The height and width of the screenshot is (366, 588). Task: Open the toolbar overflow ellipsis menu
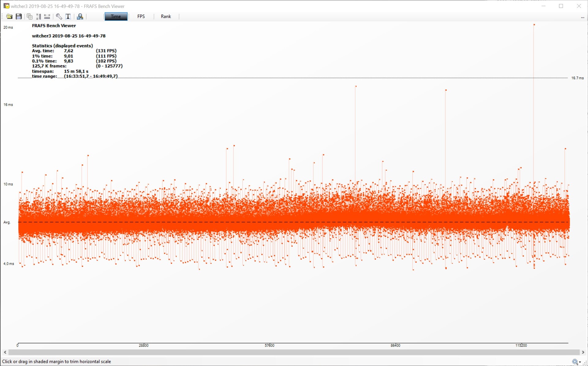(582, 18)
